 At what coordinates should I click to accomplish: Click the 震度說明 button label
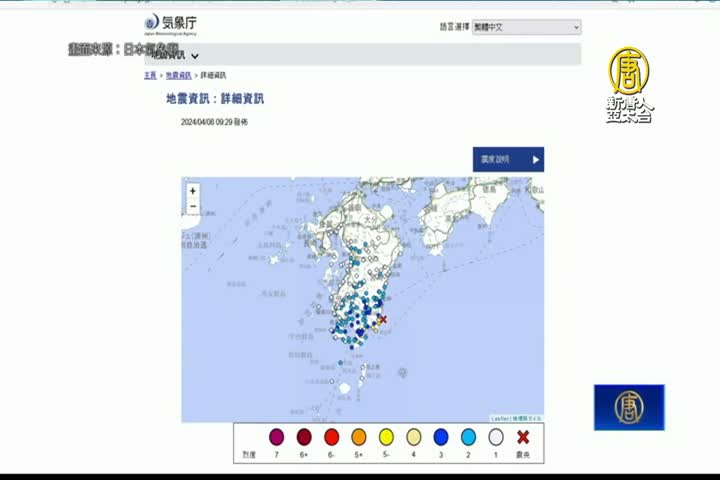pyautogui.click(x=496, y=159)
